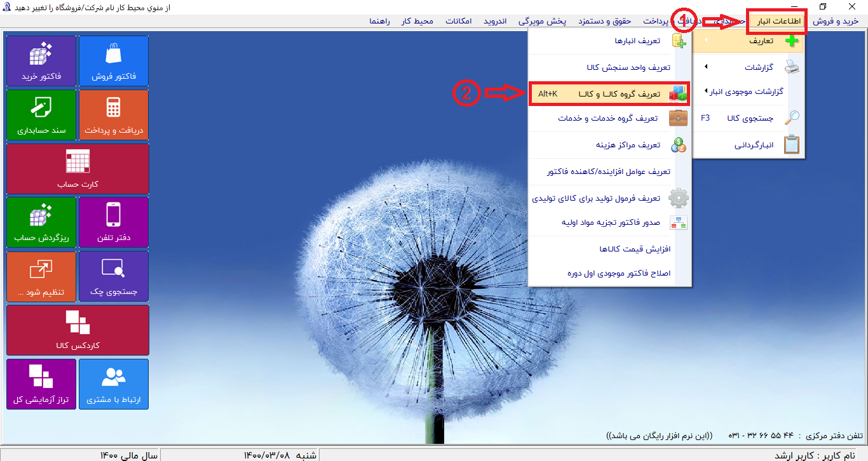Open the دفتر تلفن phonebook tile
Image resolution: width=868 pixels, height=461 pixels.
click(114, 222)
